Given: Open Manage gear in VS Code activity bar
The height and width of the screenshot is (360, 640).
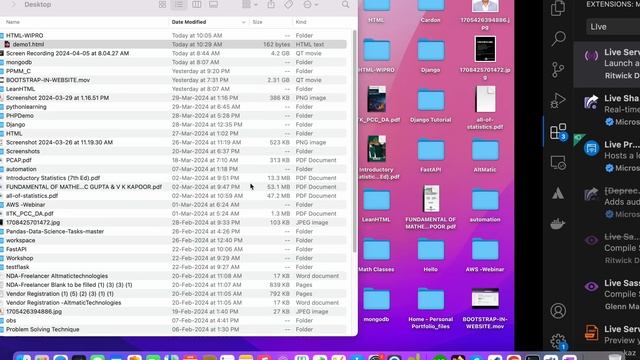Looking at the screenshot, I should tap(558, 342).
